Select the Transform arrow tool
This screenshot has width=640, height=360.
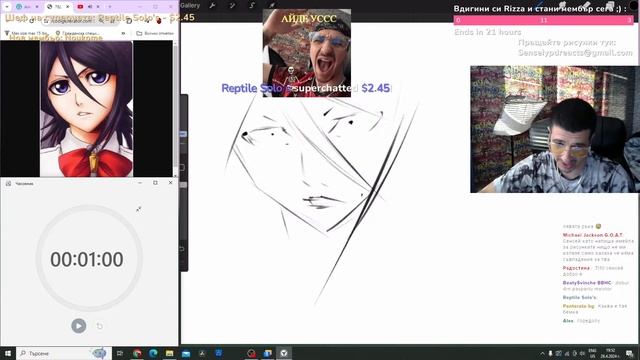(x=271, y=5)
